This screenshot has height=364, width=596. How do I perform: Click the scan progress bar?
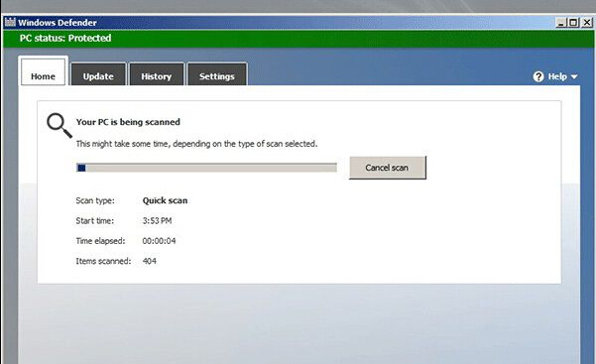[206, 168]
